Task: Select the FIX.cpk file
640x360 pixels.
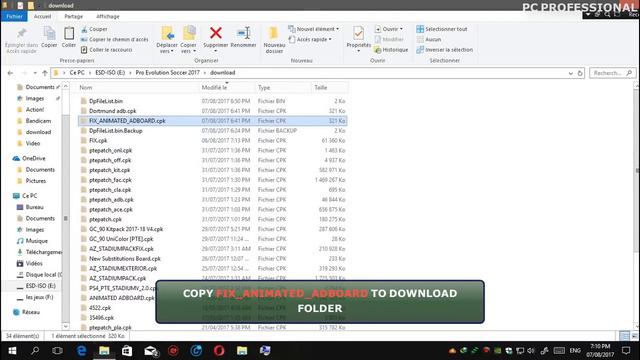Action: (98, 140)
